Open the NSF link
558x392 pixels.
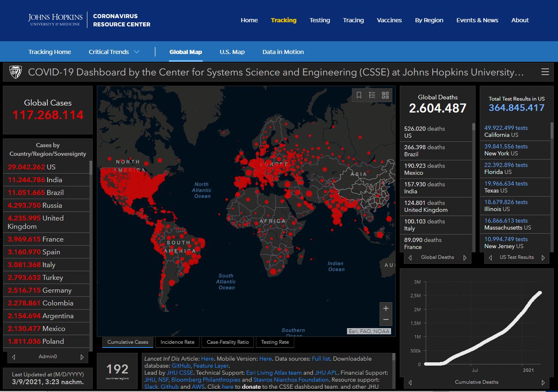click(163, 380)
